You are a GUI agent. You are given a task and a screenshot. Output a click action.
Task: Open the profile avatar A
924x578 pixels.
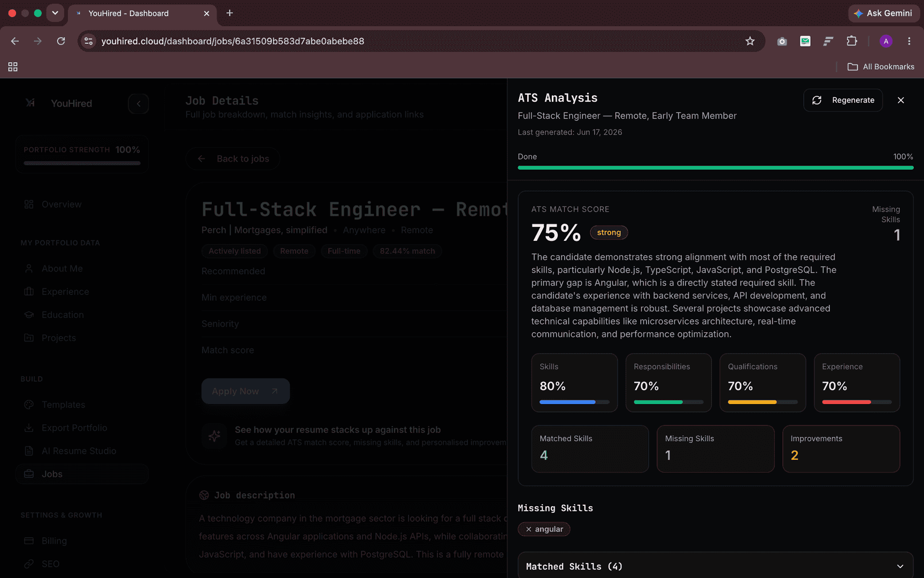[x=886, y=41]
